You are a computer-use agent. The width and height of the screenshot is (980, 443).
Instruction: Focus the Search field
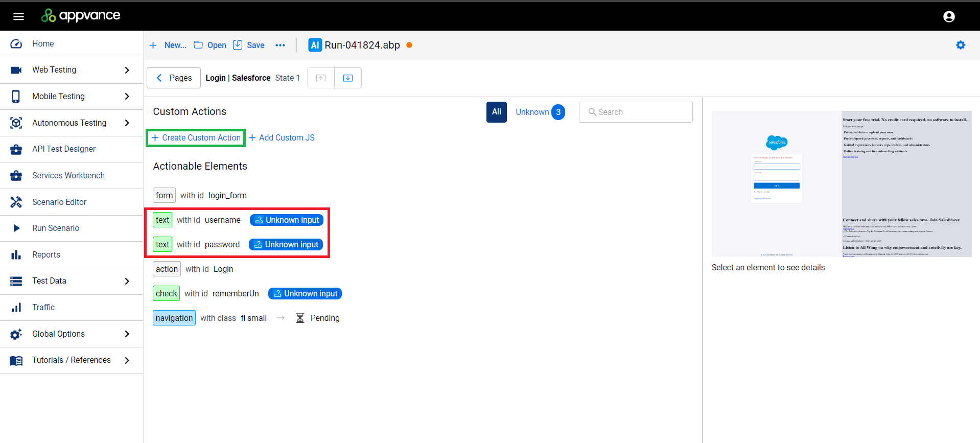point(636,112)
